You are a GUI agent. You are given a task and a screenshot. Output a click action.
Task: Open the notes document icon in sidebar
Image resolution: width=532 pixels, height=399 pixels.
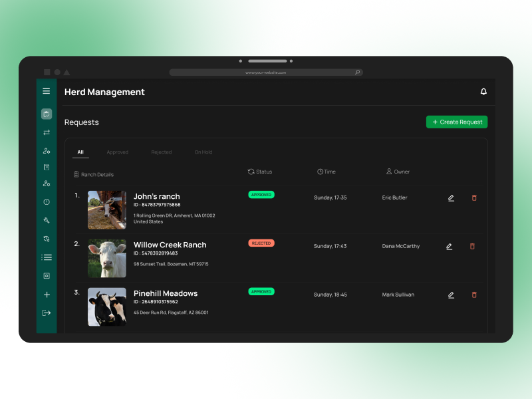47,167
